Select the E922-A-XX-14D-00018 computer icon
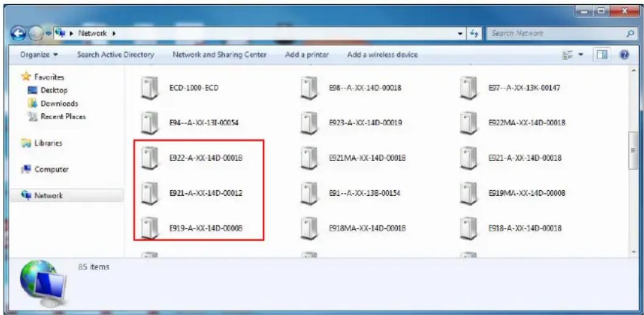This screenshot has height=315, width=644. tap(149, 158)
